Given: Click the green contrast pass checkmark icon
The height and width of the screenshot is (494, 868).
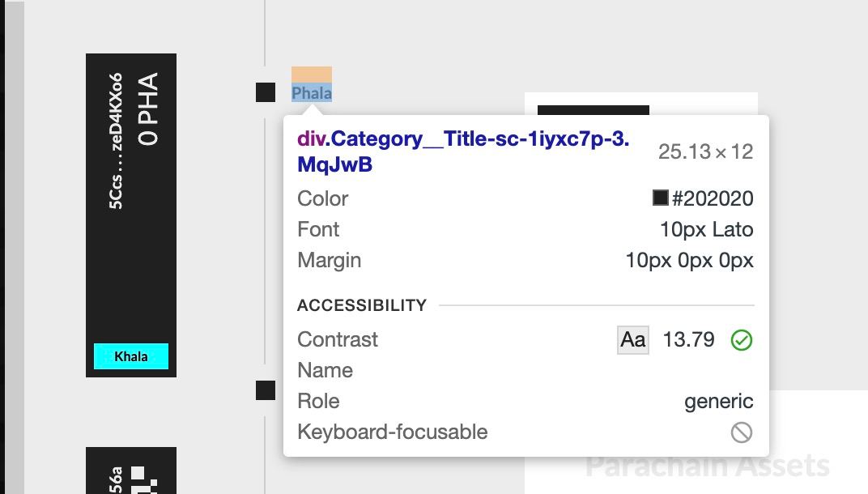Looking at the screenshot, I should pos(742,339).
